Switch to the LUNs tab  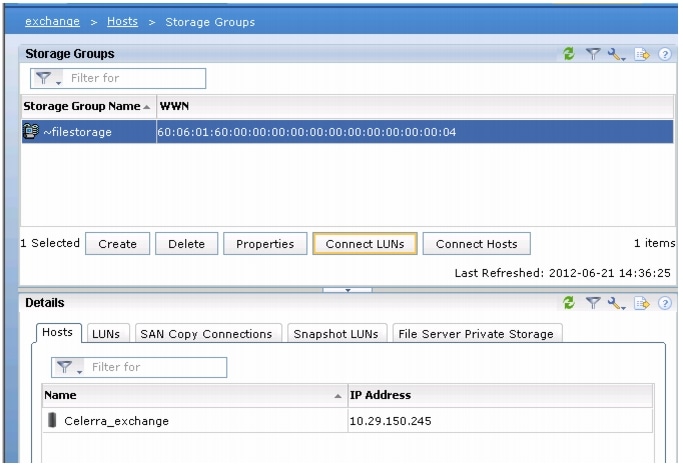(106, 334)
